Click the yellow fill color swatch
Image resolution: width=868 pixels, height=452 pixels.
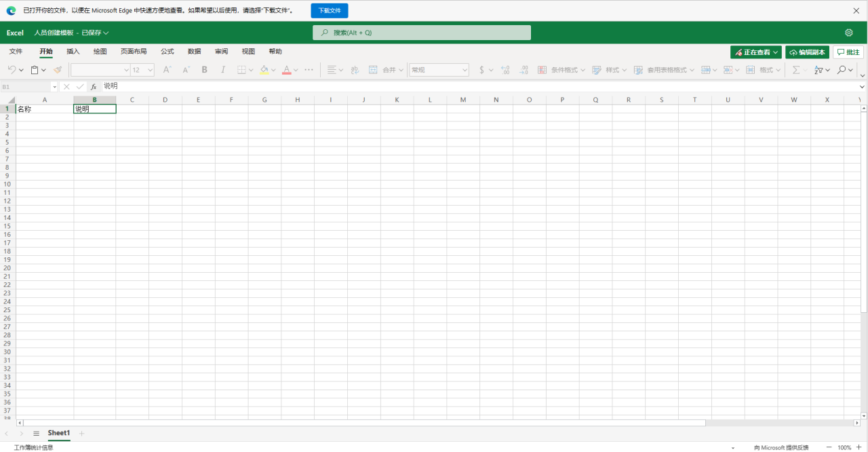pyautogui.click(x=264, y=70)
